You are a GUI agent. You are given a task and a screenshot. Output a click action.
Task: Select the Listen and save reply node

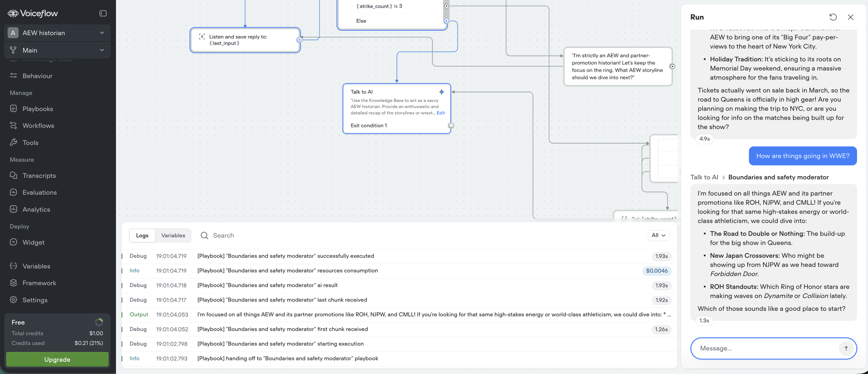click(245, 40)
